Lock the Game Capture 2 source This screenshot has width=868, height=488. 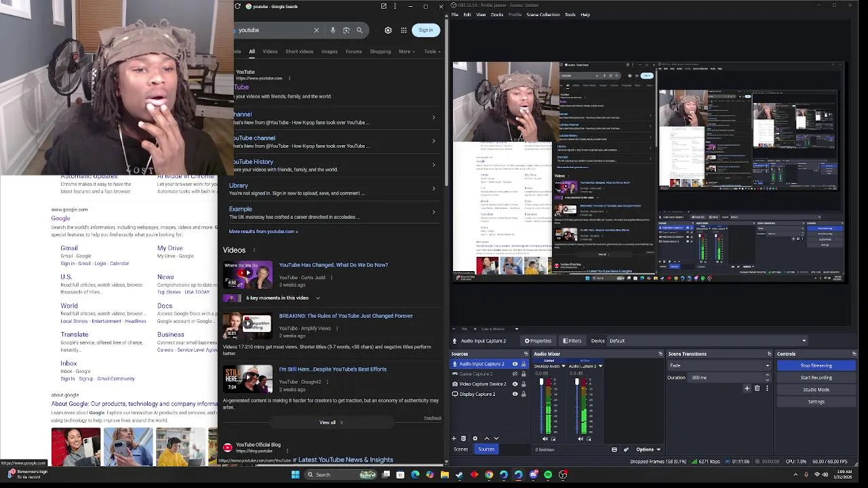(524, 374)
